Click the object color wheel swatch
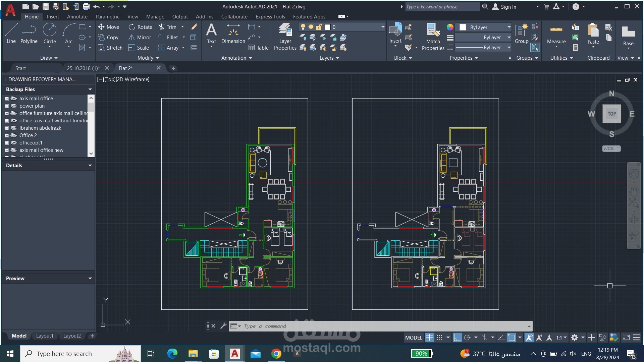Viewport: 644px width, 362px height. (x=450, y=27)
